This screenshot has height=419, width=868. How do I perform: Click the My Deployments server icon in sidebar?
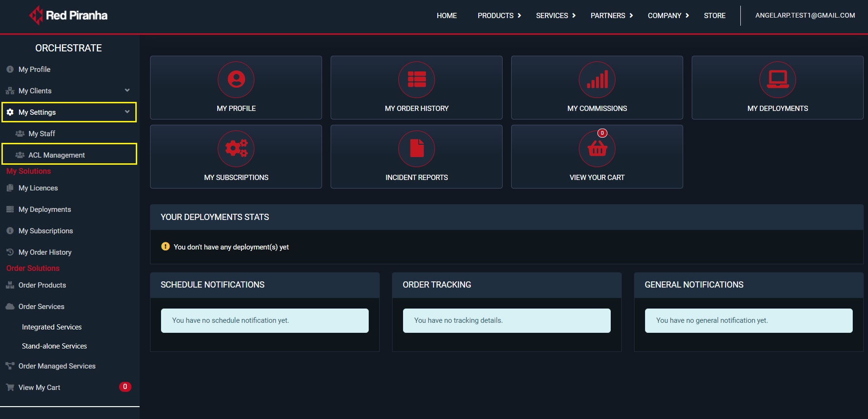10,209
